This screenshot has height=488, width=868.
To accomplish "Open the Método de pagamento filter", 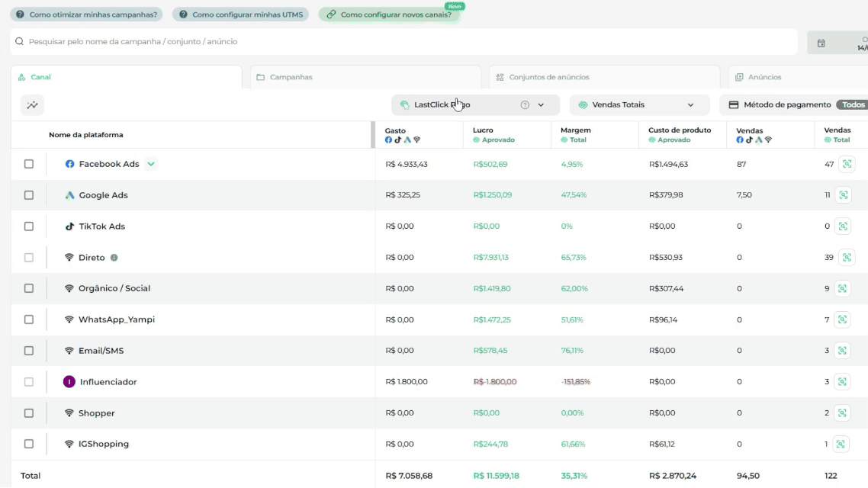I will pyautogui.click(x=794, y=104).
